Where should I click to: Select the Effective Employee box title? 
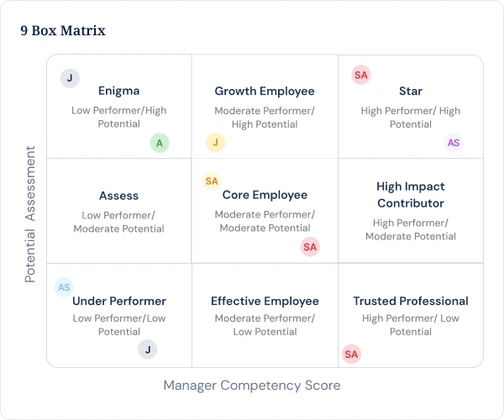click(x=265, y=301)
